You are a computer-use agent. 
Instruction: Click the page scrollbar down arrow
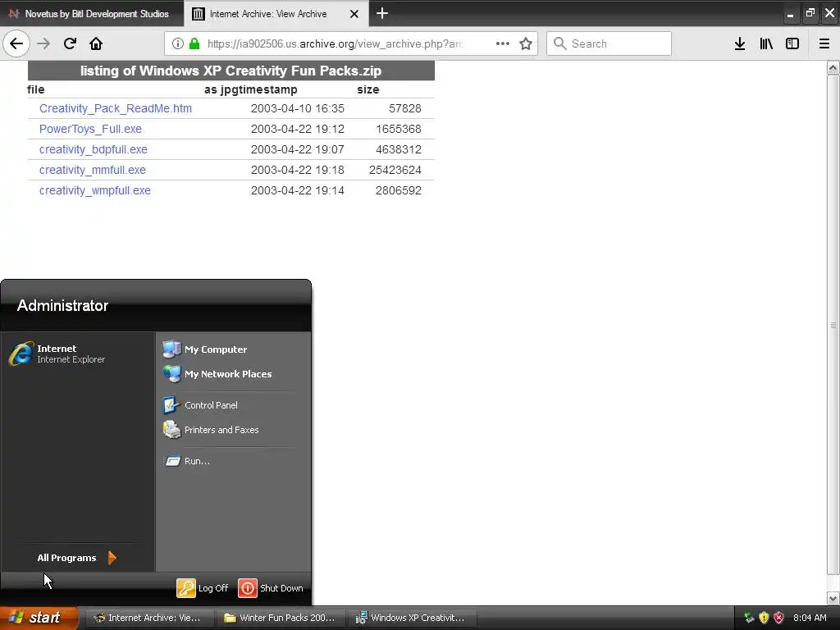(x=833, y=598)
